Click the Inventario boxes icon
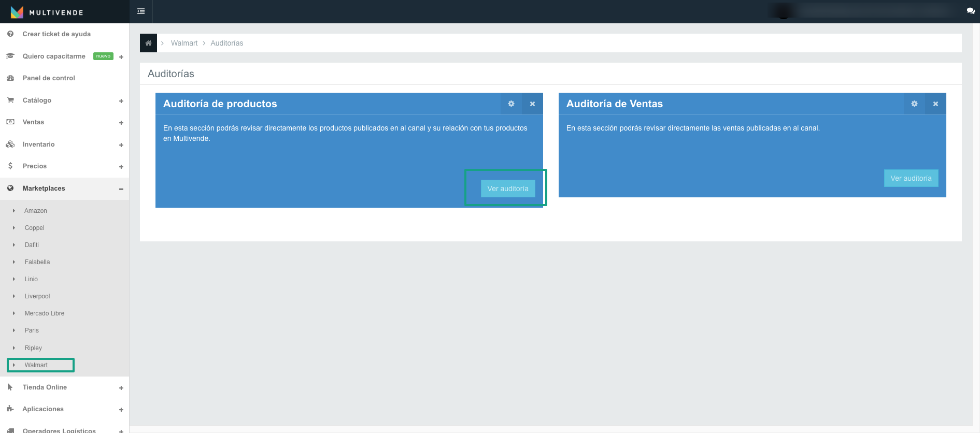The image size is (980, 433). (10, 144)
